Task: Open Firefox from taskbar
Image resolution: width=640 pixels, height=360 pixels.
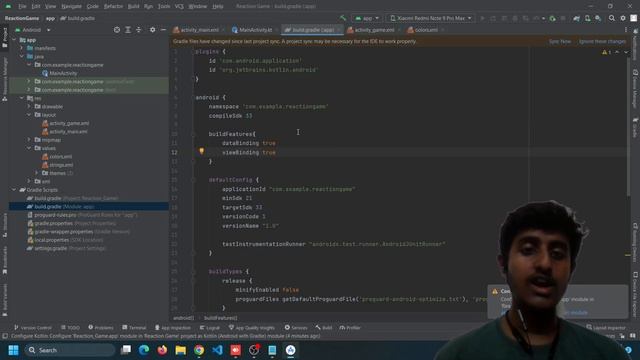Action: tap(162, 350)
